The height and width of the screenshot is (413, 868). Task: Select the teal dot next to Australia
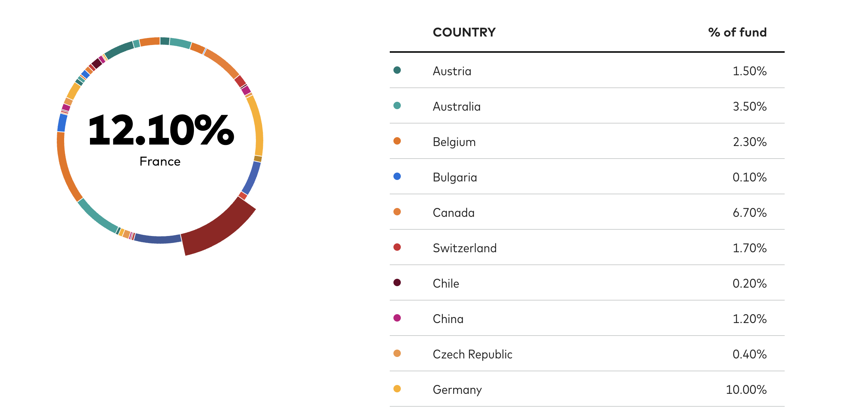pyautogui.click(x=397, y=105)
